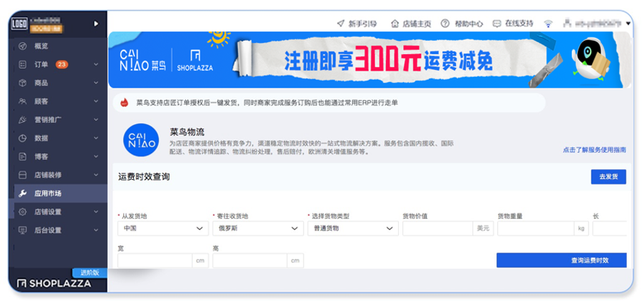Click the 宽 width input field
644x301 pixels.
click(155, 261)
